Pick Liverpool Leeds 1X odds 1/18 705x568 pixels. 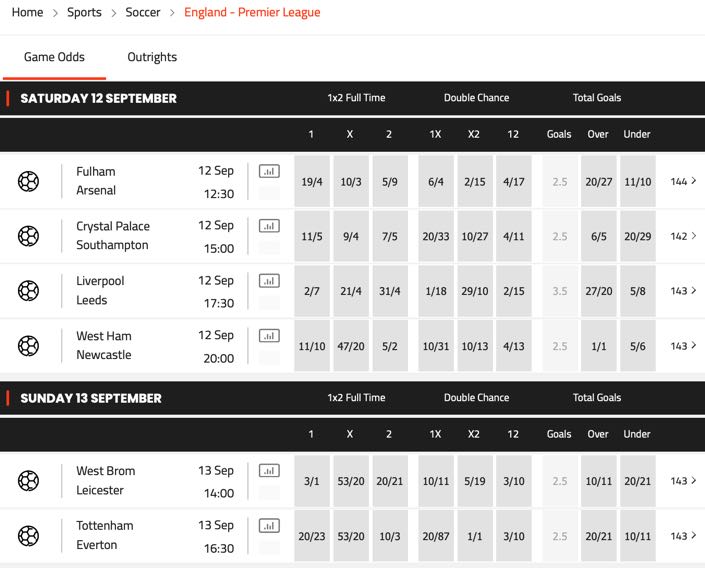pos(436,291)
